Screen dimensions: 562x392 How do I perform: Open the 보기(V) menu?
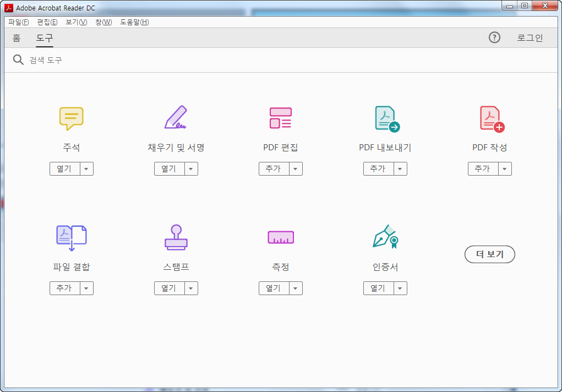77,22
